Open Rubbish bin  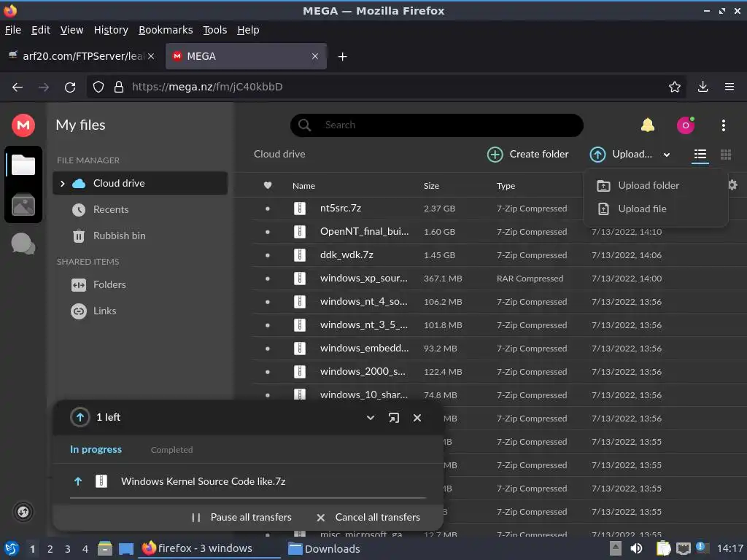click(139, 236)
